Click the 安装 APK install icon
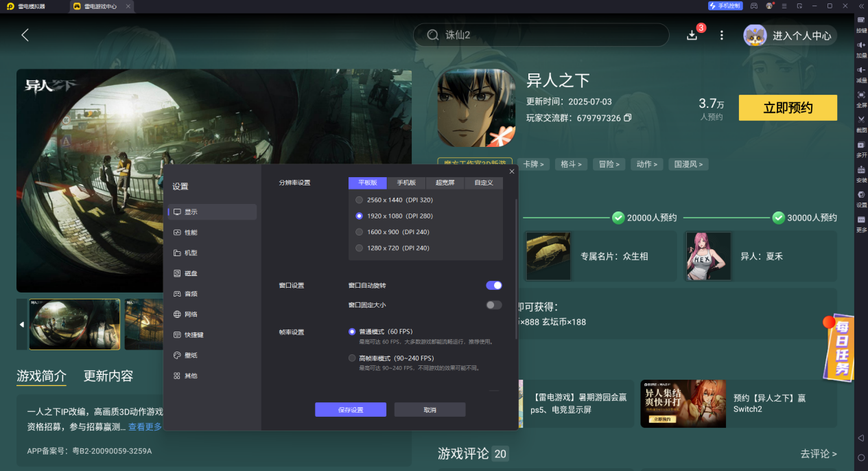This screenshot has width=868, height=471. [x=861, y=170]
